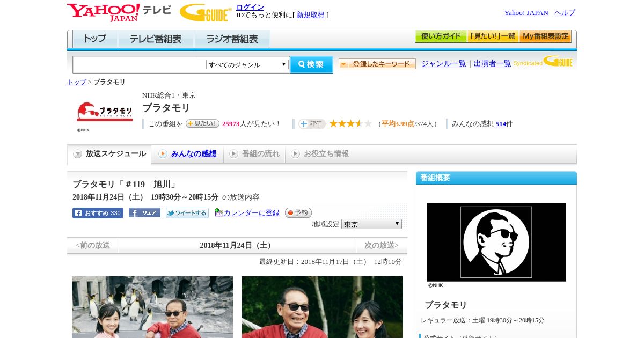Screen dimensions: 644x338
Task: Focus the program search input field
Action: [x=139, y=64]
